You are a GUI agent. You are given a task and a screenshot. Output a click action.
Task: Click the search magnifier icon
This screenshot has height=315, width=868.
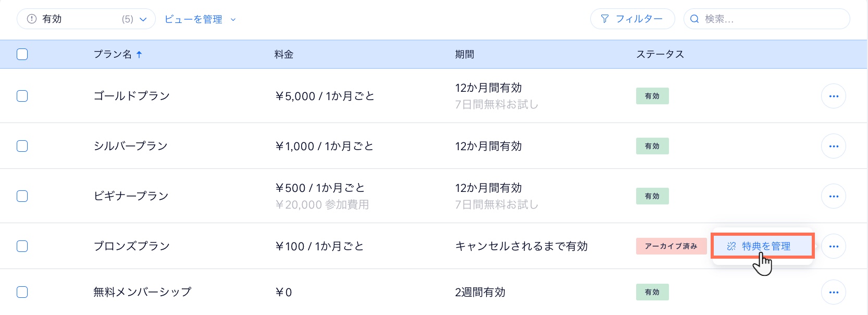(x=694, y=19)
